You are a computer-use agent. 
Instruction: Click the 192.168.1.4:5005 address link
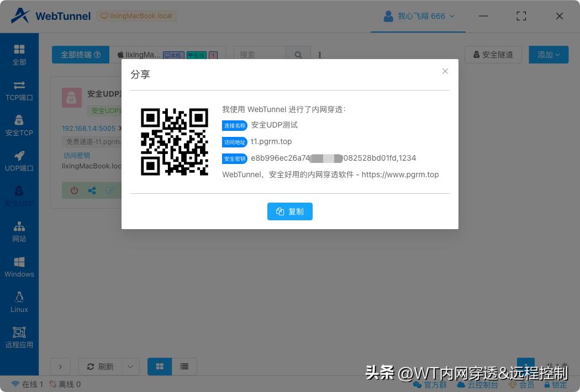88,128
